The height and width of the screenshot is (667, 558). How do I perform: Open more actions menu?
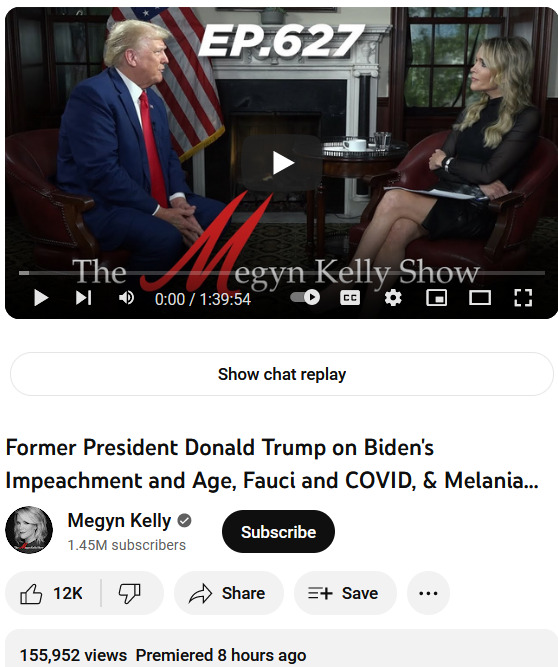(x=428, y=593)
